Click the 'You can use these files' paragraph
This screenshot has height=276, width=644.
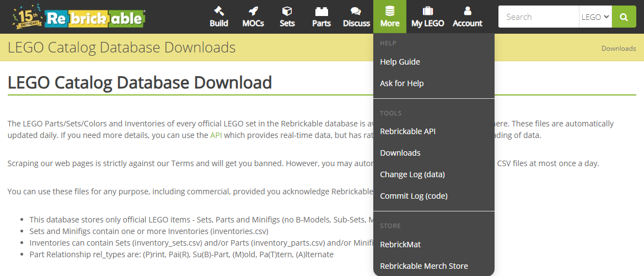pyautogui.click(x=190, y=192)
